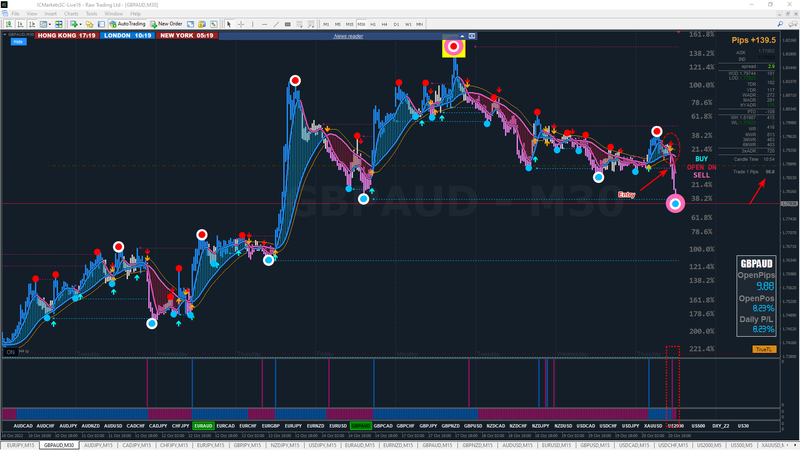Switch to H1 timeframe

[373, 24]
